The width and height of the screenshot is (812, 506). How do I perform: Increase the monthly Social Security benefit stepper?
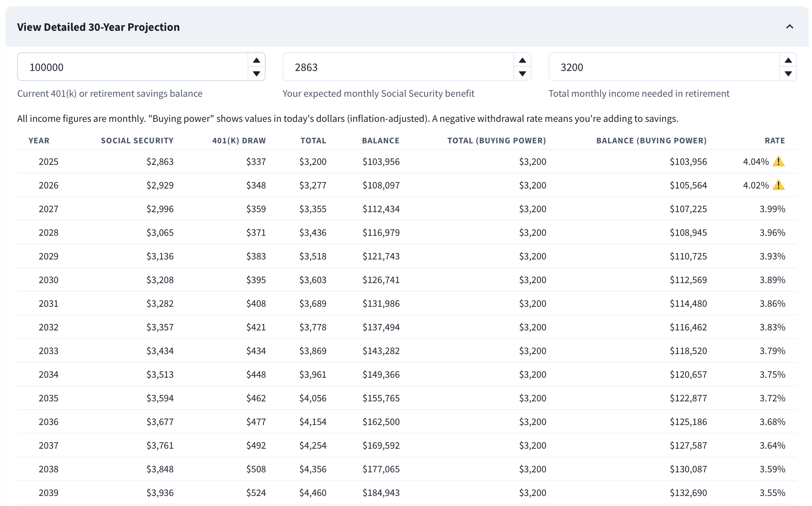click(522, 60)
